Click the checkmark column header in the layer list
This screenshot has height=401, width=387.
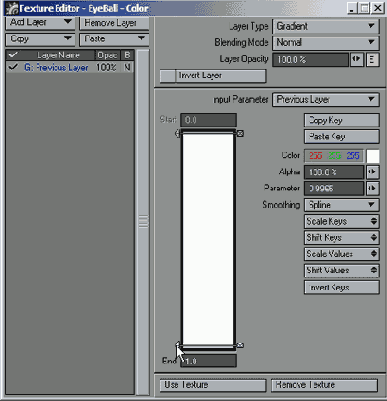coord(14,55)
